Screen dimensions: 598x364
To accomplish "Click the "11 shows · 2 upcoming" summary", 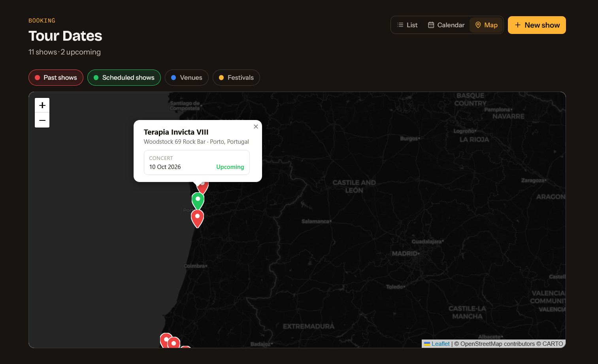I will click(x=64, y=52).
